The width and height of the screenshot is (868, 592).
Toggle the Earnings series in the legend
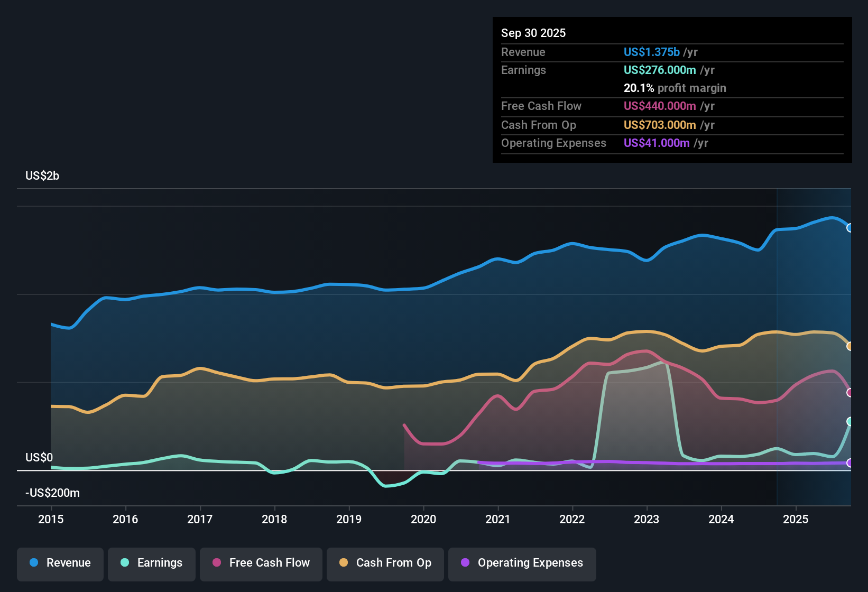pos(151,563)
